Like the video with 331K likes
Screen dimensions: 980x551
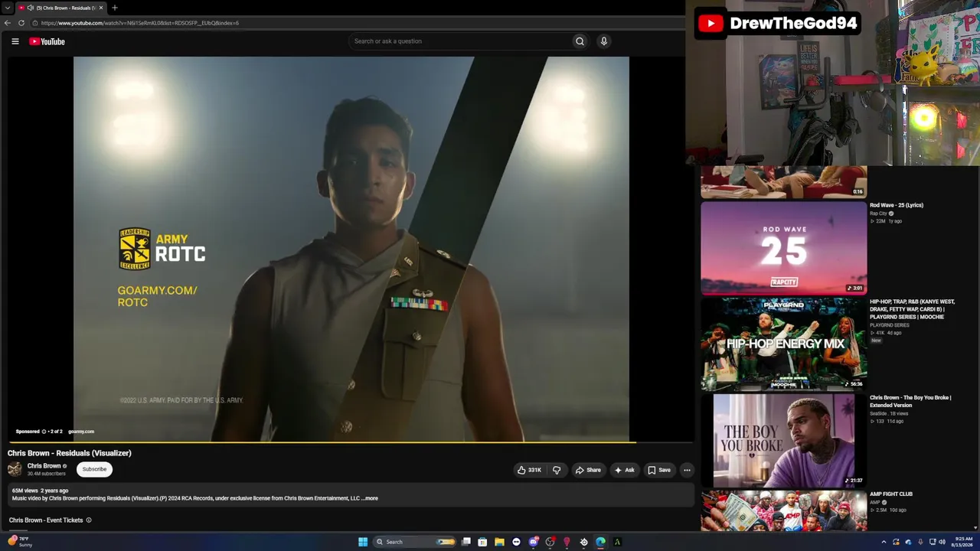point(529,470)
